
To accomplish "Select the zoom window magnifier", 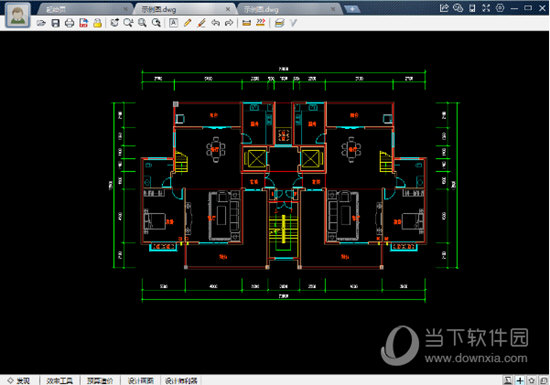I will pos(128,23).
